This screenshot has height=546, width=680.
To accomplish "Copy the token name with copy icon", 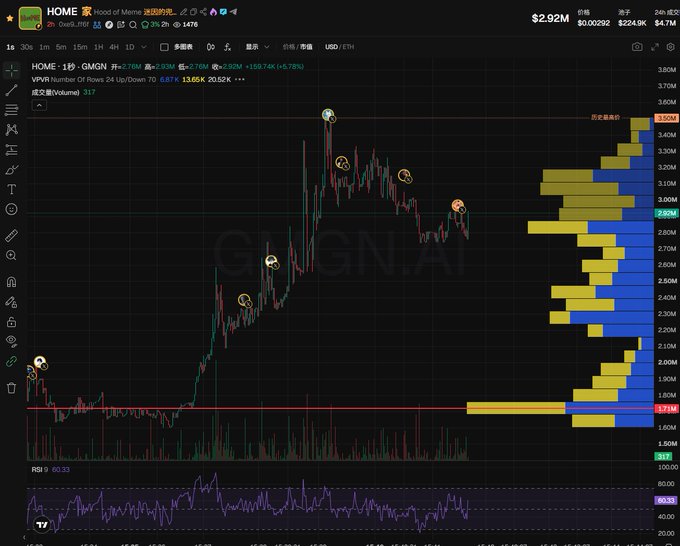I will [193, 12].
